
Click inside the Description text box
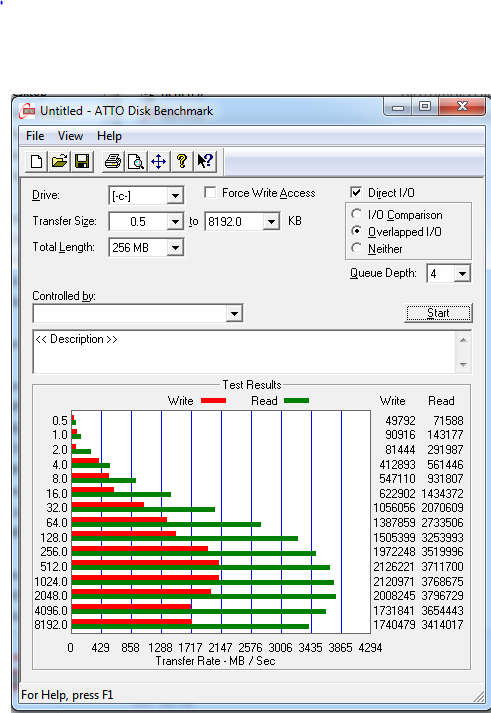[x=245, y=352]
